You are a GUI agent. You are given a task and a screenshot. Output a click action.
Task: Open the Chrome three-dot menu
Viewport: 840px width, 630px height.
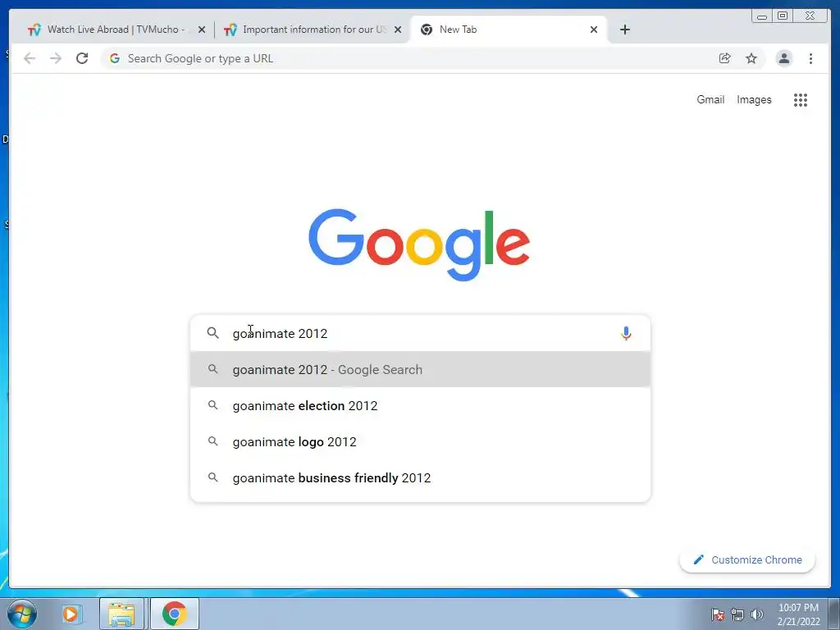(x=810, y=58)
